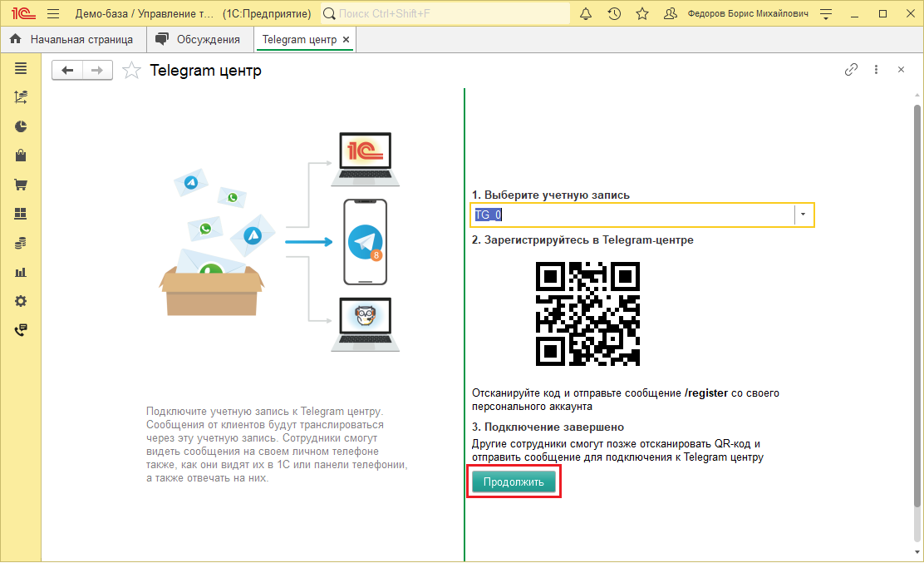Switch to the Обсуждения tab
Image resolution: width=924 pixels, height=563 pixels.
coord(199,39)
